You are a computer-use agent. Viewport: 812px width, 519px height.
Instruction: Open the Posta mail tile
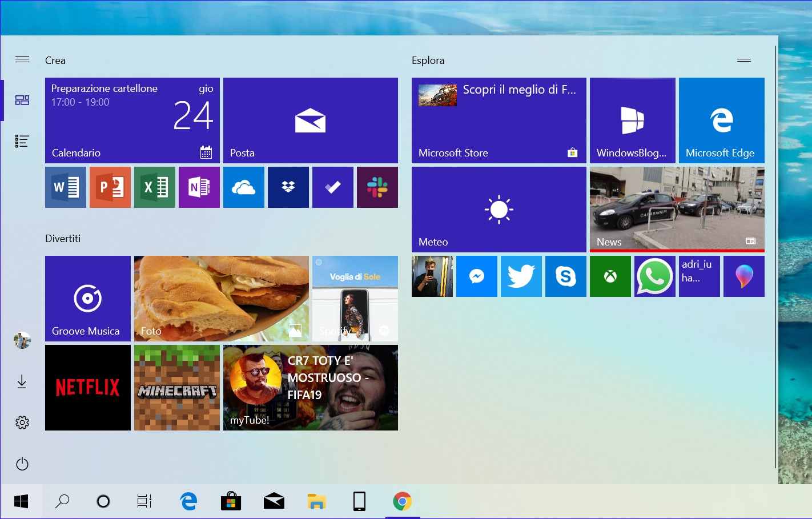point(311,120)
